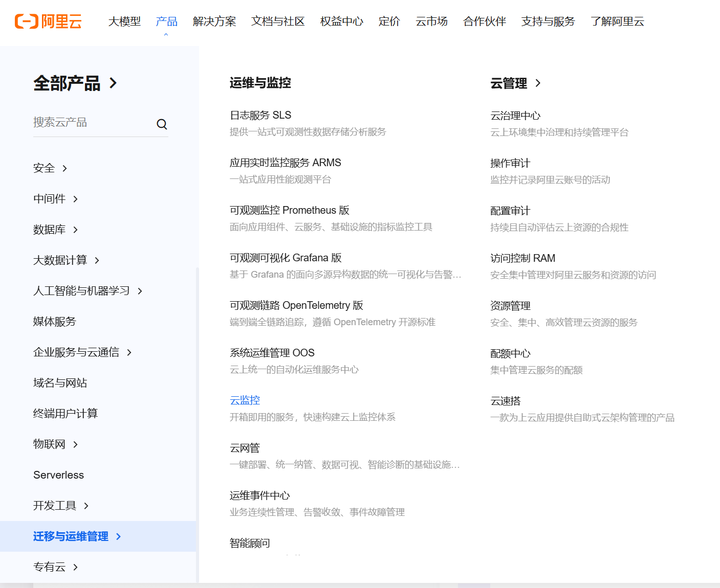
Task: Open the highlighted 云监控 link
Action: (x=245, y=400)
